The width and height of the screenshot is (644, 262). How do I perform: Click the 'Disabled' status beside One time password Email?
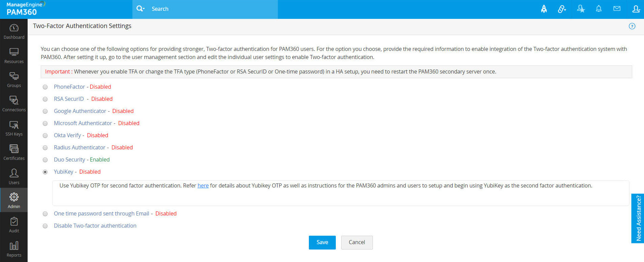(166, 213)
